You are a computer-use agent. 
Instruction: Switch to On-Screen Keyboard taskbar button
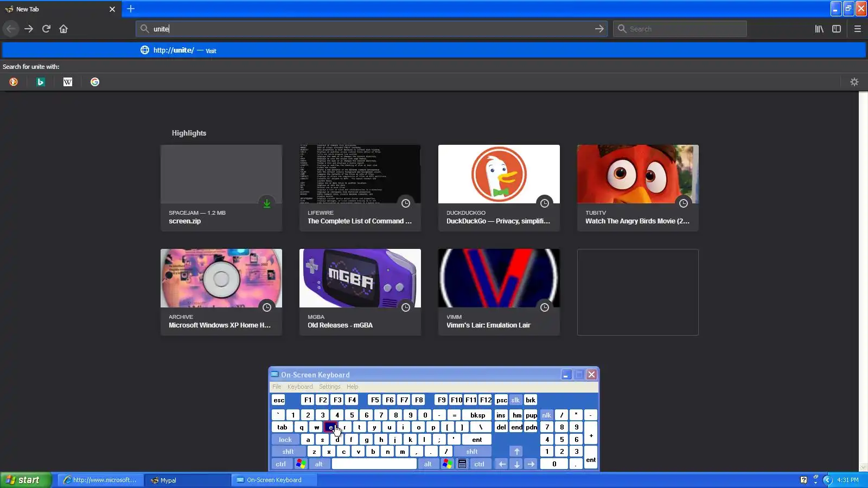275,480
